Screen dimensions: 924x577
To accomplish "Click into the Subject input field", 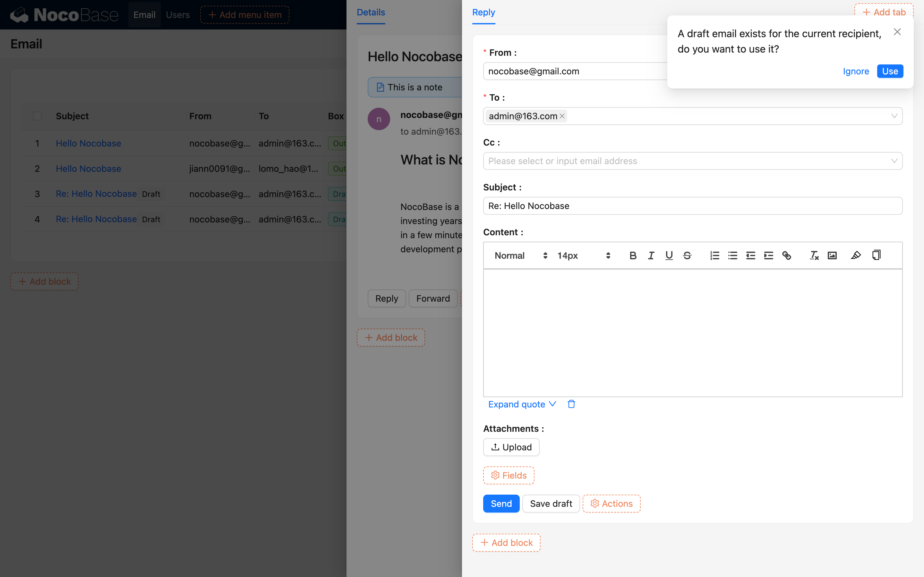I will 692,206.
